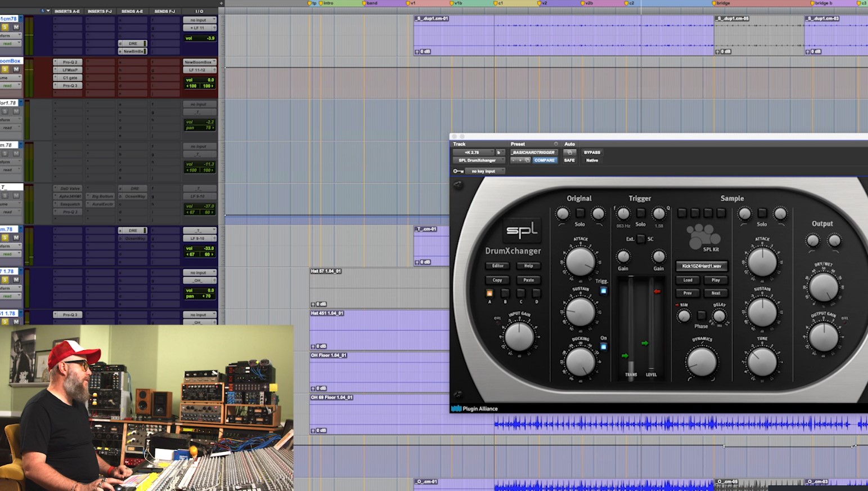Select the previous preset minus button
The height and width of the screenshot is (491, 868).
point(513,160)
